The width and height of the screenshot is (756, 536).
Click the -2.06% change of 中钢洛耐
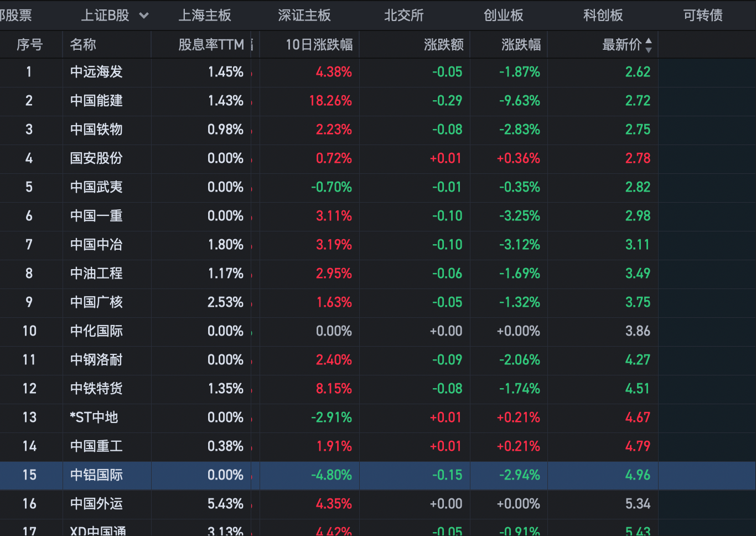(519, 360)
